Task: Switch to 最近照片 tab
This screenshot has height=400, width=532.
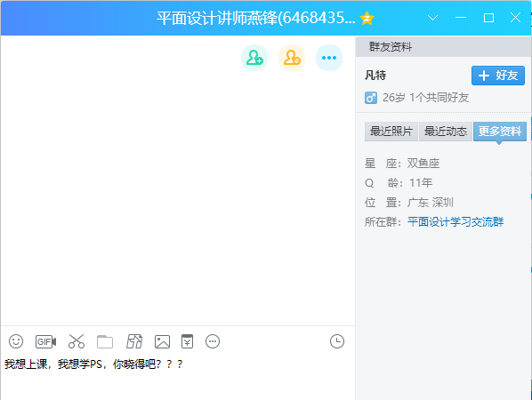Action: 391,132
